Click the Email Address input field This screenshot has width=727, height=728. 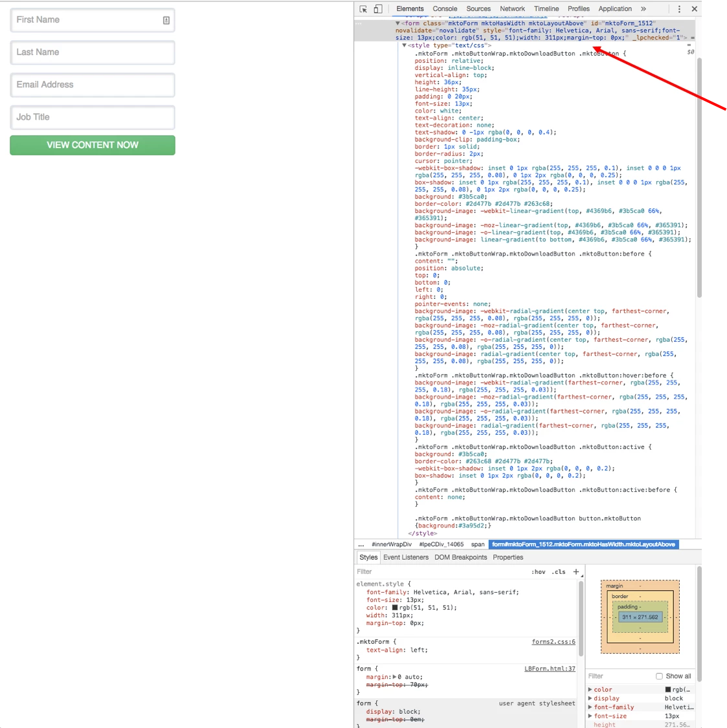pos(93,85)
